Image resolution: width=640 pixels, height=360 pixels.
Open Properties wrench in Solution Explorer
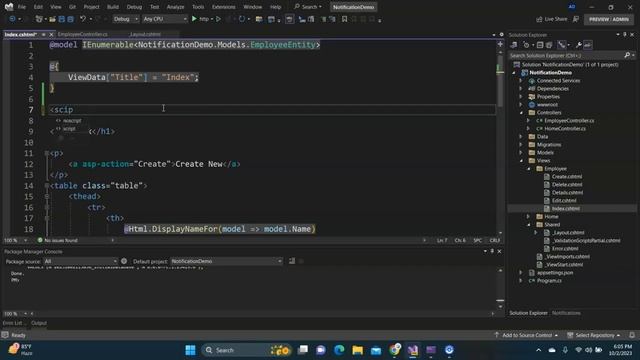pyautogui.click(x=578, y=45)
